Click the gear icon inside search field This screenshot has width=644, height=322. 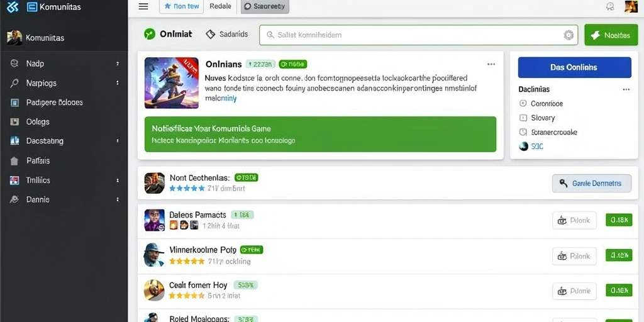(569, 35)
